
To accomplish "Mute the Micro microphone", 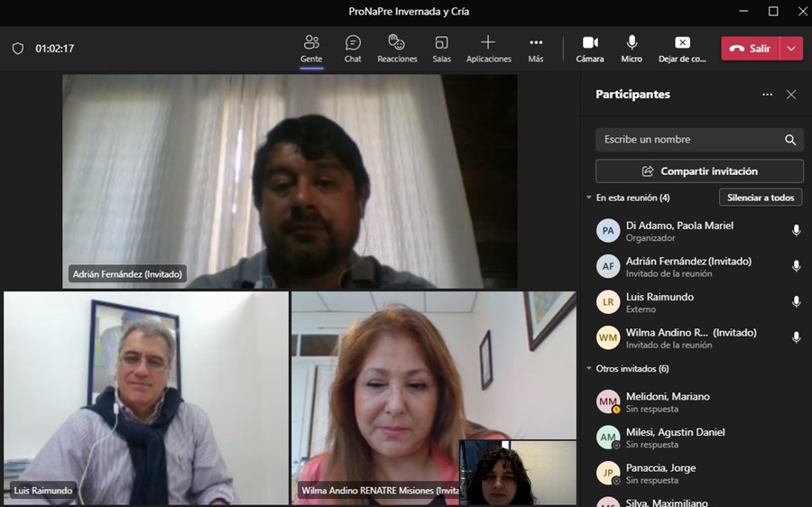I will coord(632,49).
